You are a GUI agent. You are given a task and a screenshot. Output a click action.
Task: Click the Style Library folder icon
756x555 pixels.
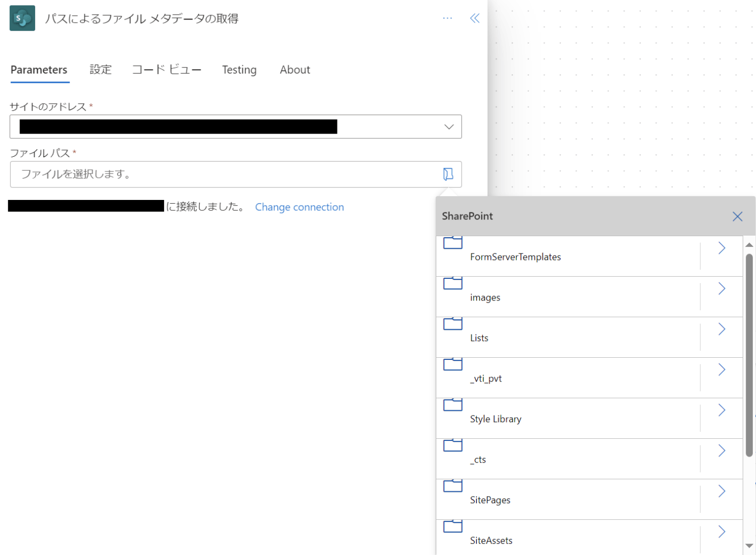coord(453,405)
